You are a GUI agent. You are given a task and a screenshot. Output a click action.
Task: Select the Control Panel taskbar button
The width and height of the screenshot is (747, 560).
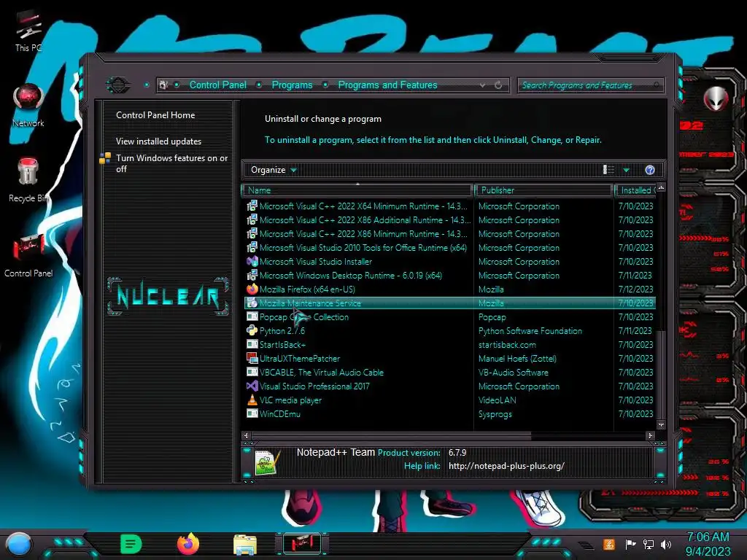tap(302, 544)
